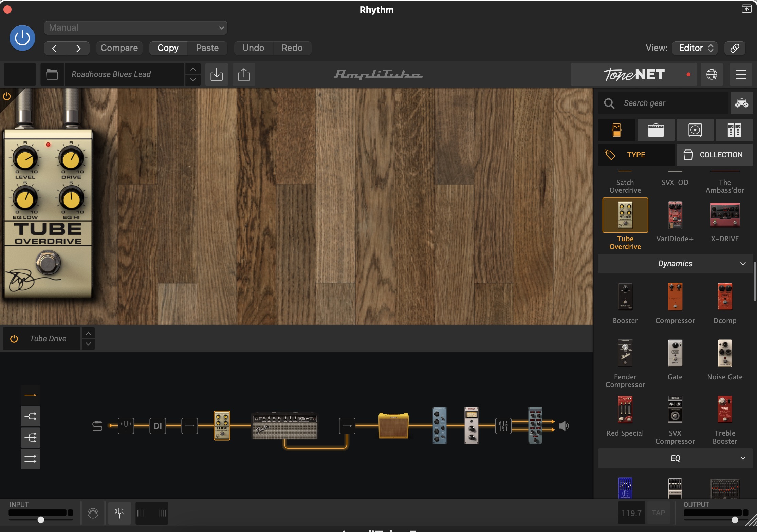The image size is (757, 532).
Task: Click the Undo button
Action: [x=253, y=48]
